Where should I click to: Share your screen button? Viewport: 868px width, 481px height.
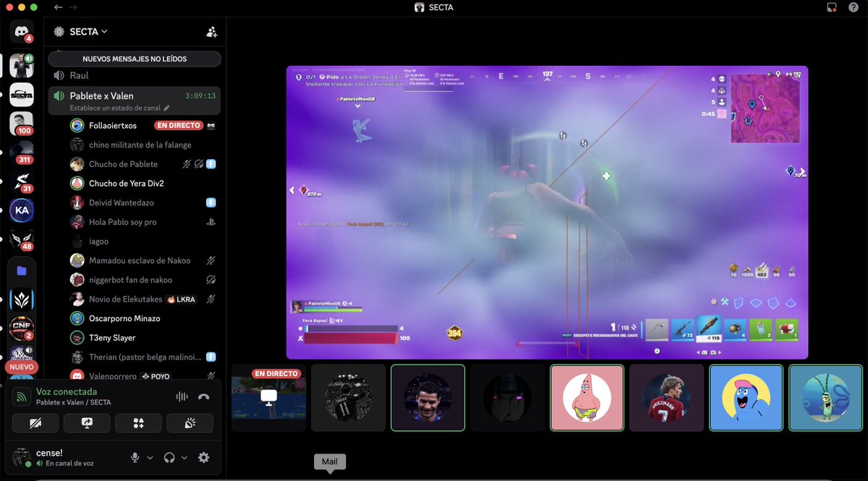[x=87, y=424]
